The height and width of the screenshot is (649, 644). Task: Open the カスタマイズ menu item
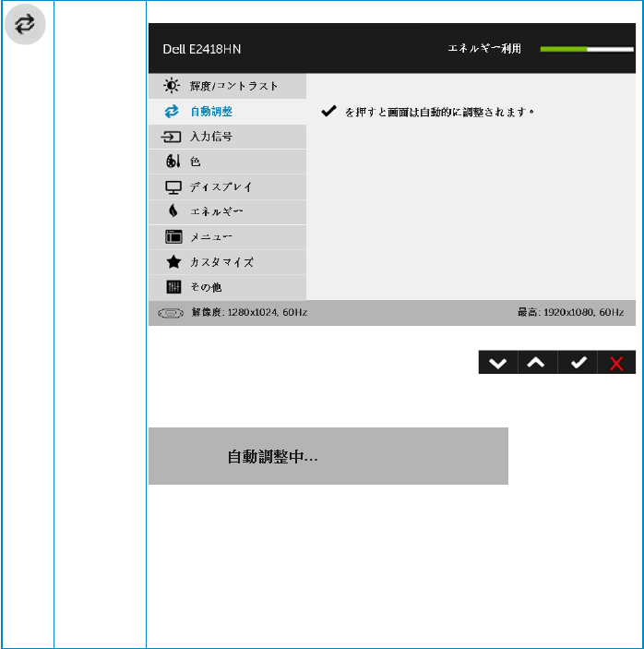pyautogui.click(x=227, y=262)
